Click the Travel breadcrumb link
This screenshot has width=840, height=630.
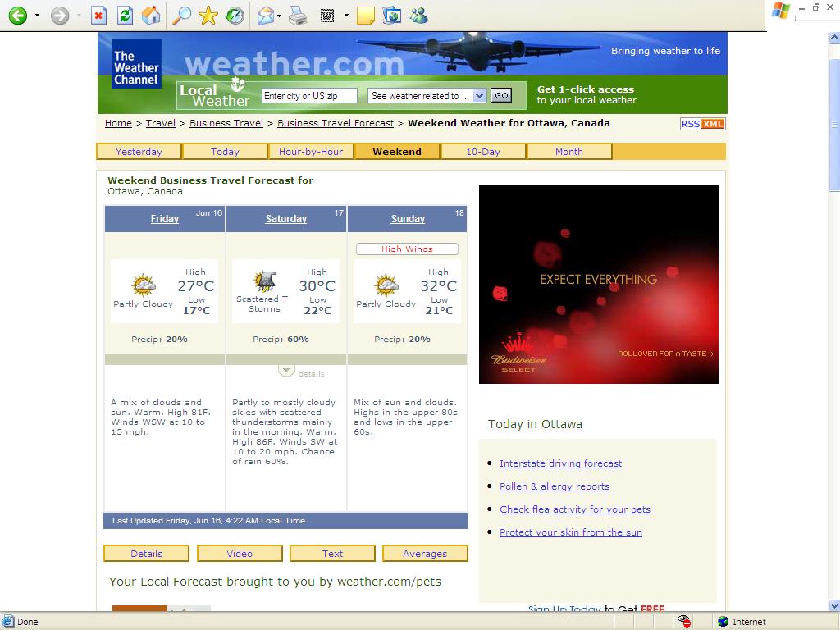(x=161, y=123)
